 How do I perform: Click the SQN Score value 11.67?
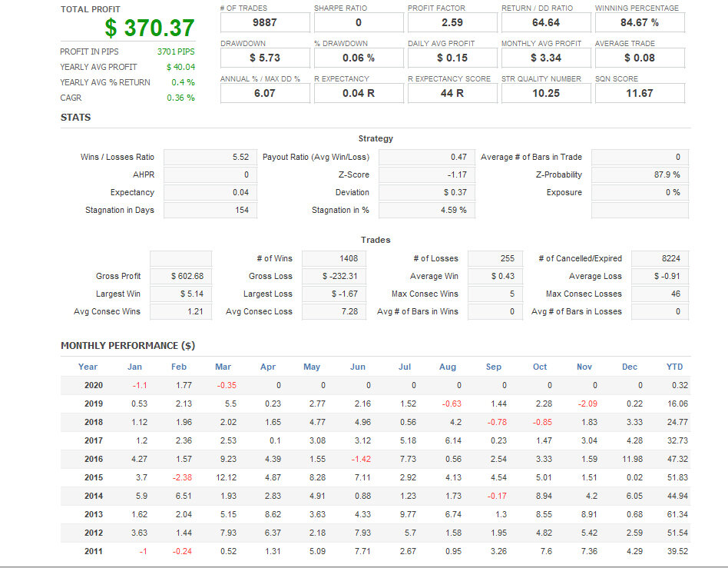(640, 93)
